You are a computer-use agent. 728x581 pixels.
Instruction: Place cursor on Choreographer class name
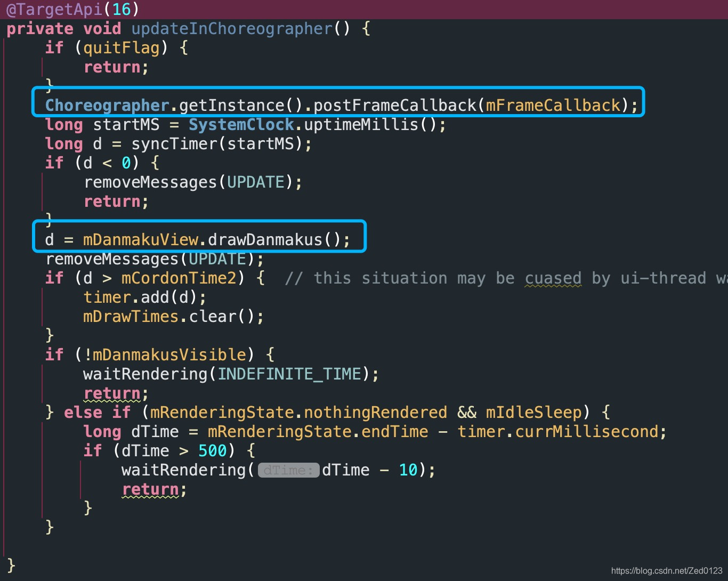click(x=107, y=106)
